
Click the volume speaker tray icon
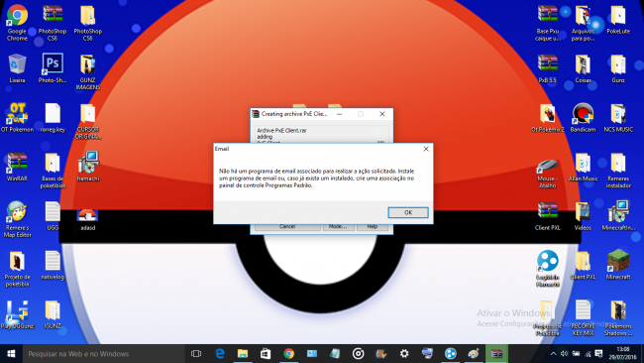click(564, 353)
